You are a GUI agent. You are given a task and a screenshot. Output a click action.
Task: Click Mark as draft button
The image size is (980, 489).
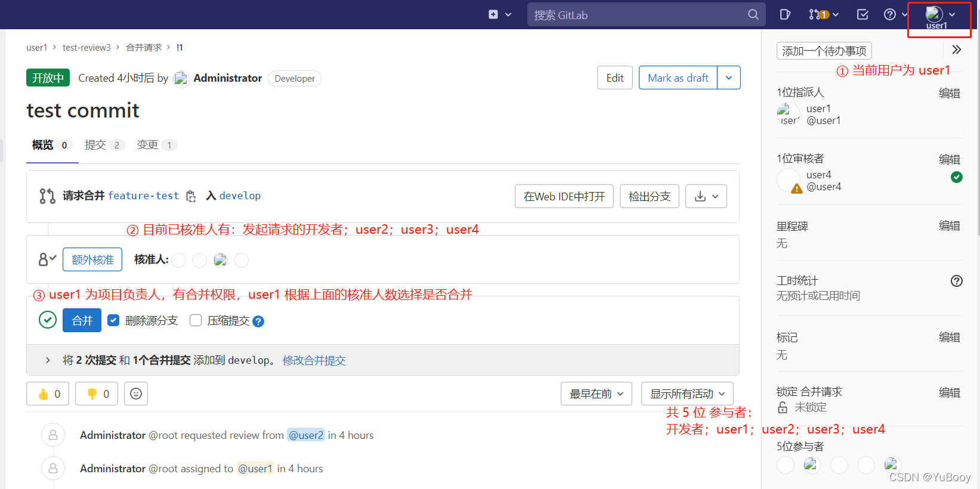pyautogui.click(x=678, y=78)
